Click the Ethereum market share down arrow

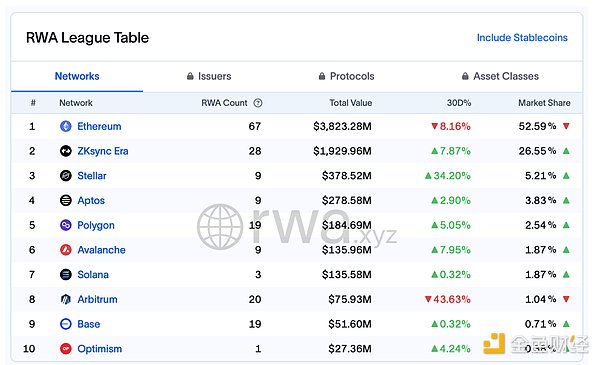(566, 126)
